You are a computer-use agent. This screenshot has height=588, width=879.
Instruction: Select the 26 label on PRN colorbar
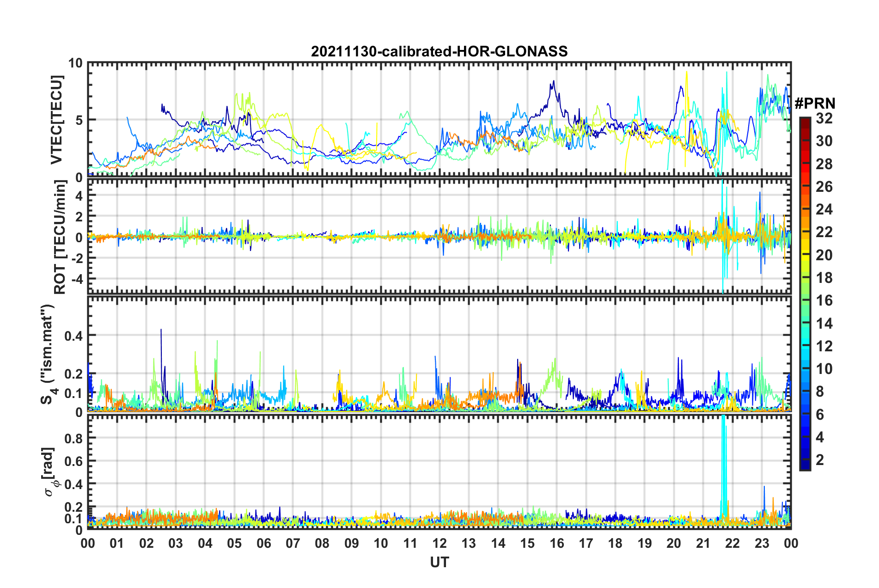click(824, 187)
